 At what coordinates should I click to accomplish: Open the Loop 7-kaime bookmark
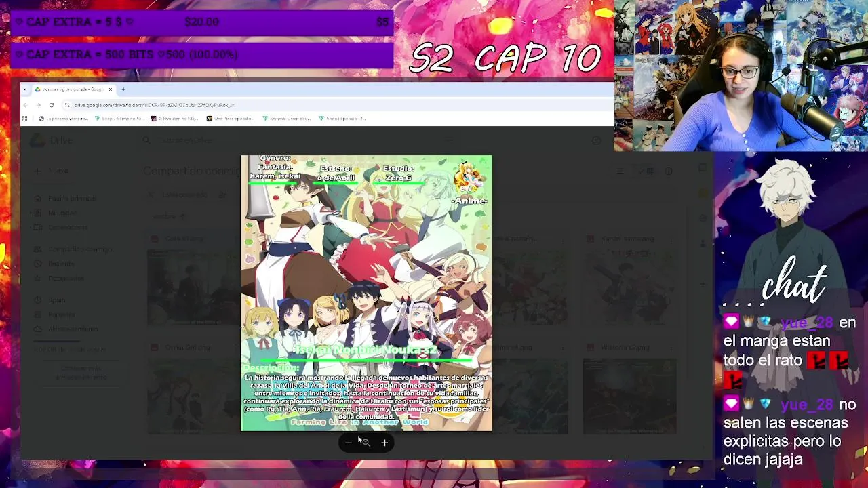tap(119, 119)
